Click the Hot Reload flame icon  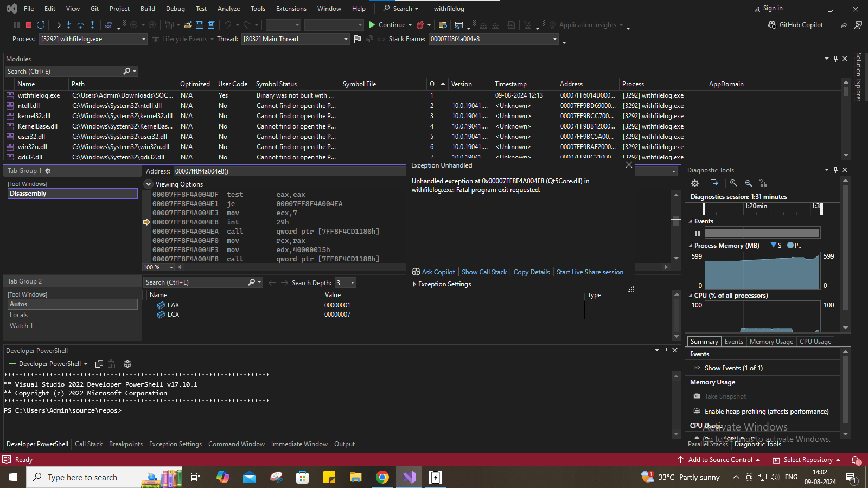click(420, 25)
